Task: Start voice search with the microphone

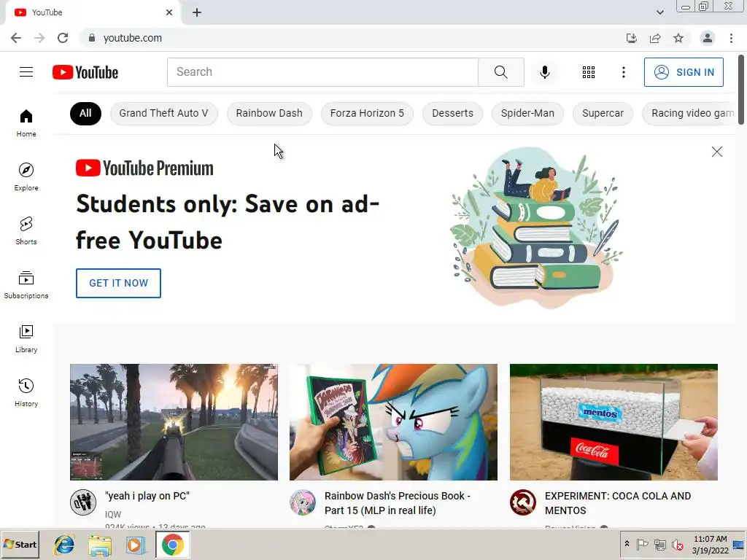Action: click(544, 72)
